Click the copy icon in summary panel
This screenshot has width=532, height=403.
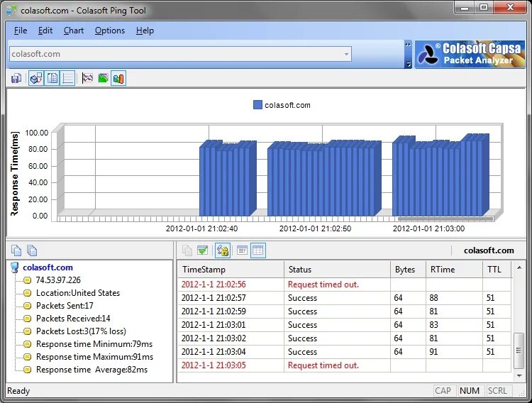[16, 250]
